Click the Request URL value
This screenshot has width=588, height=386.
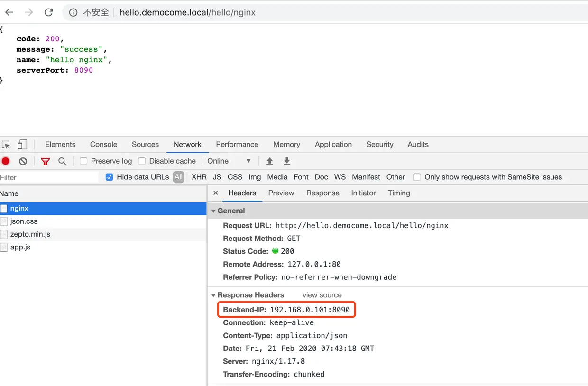[362, 226]
